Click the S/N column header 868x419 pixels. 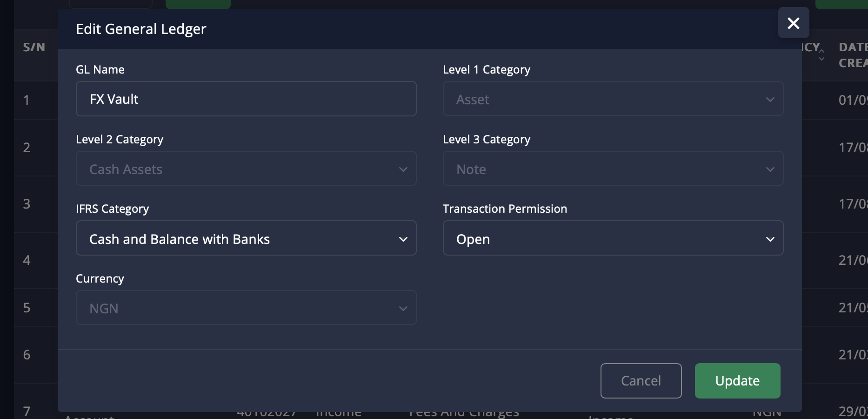point(34,47)
